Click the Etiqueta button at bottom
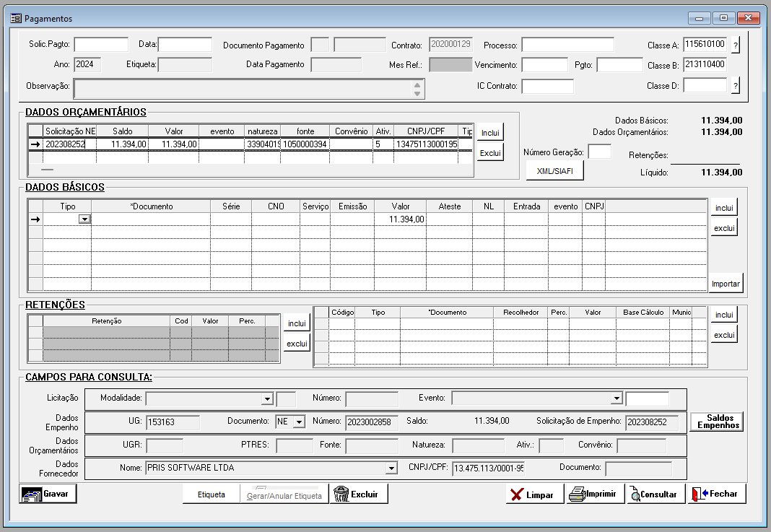 click(212, 494)
